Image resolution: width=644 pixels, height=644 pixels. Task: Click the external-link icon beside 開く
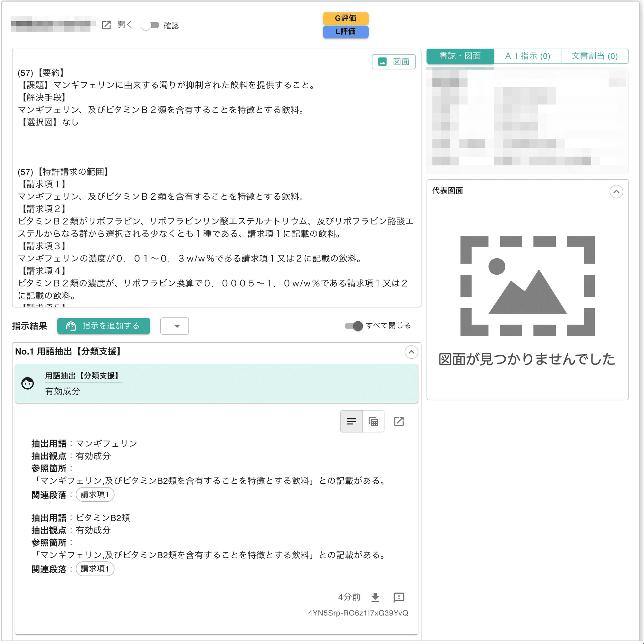106,24
